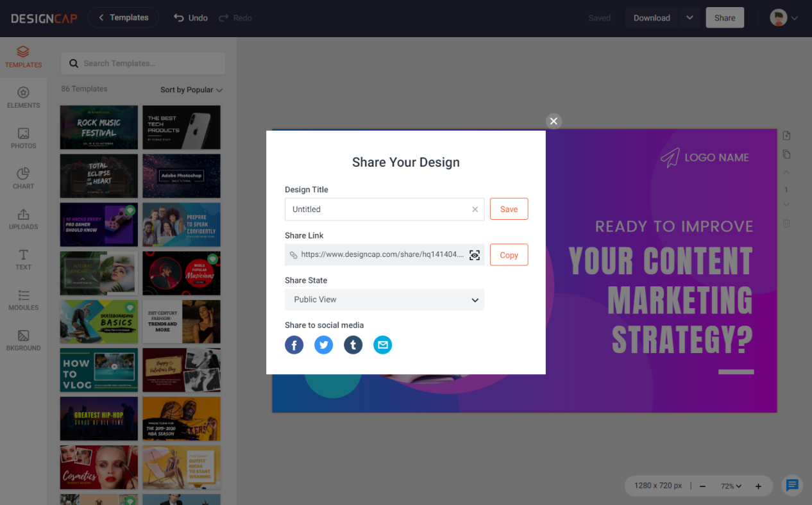The image size is (812, 505).
Task: Open the Bkground sidebar tab
Action: click(x=23, y=340)
